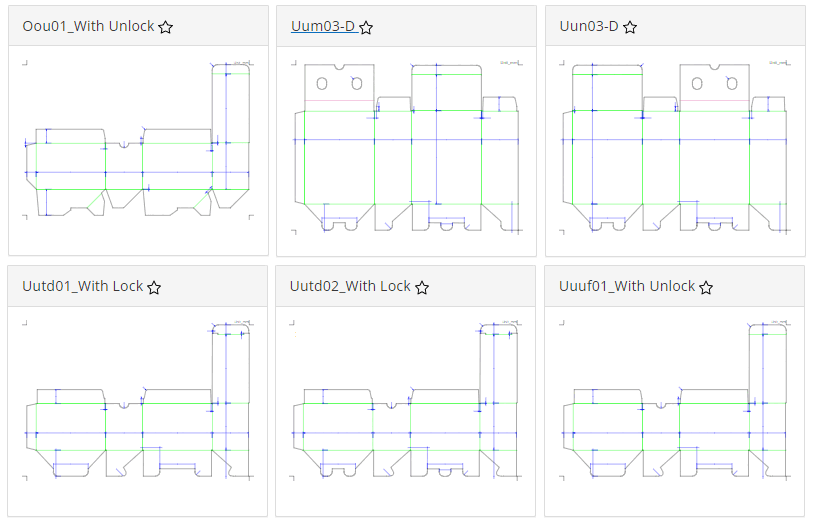Click the Uutd02_With Lock card header bar
The width and height of the screenshot is (813, 524).
[x=405, y=287]
